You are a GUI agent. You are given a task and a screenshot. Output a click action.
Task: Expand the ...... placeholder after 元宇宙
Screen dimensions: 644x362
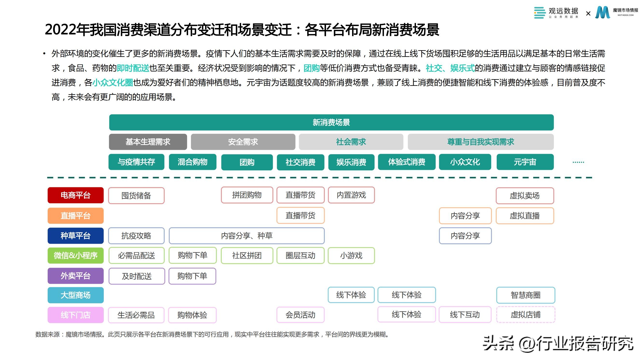tap(579, 162)
